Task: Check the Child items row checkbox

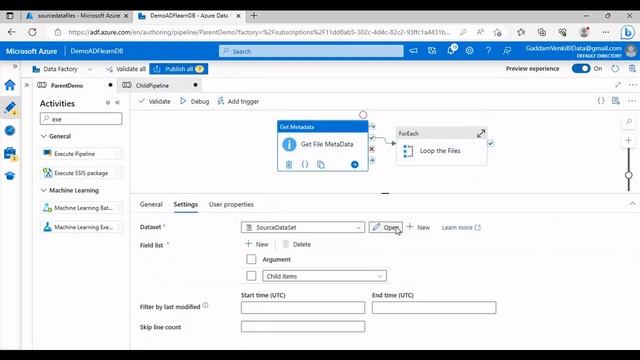Action: tap(251, 276)
